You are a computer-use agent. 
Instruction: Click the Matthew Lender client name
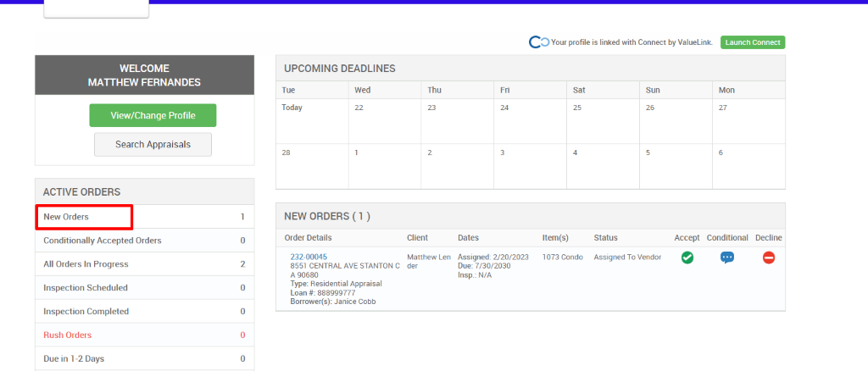click(x=428, y=262)
